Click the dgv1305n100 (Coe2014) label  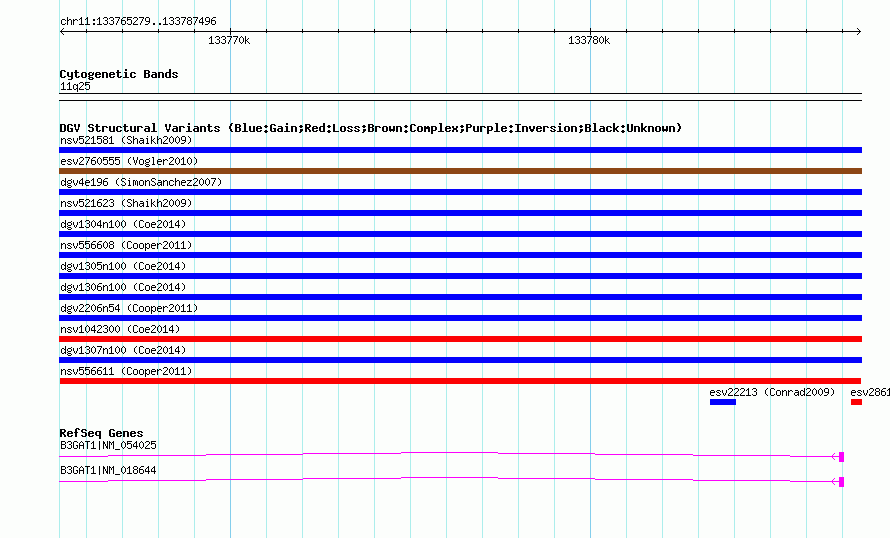coord(123,266)
